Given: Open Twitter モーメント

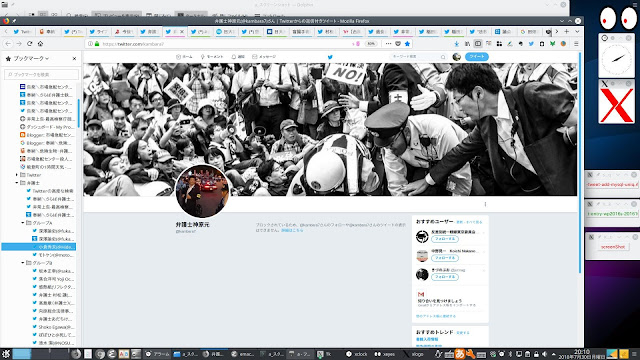Looking at the screenshot, I should [212, 57].
